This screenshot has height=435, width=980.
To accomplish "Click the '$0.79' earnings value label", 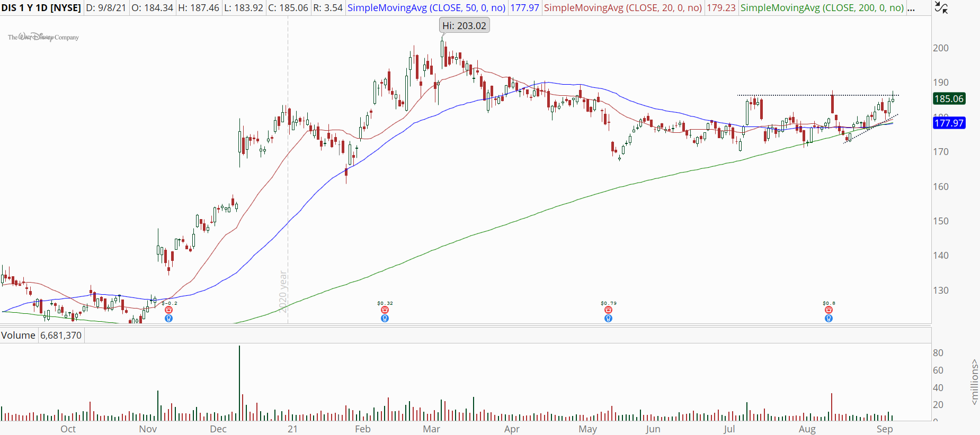I will point(609,303).
